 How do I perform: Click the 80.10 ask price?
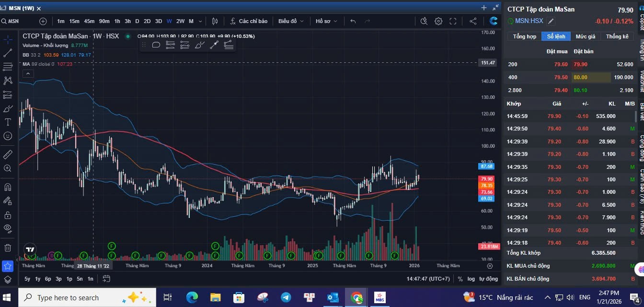click(x=580, y=90)
